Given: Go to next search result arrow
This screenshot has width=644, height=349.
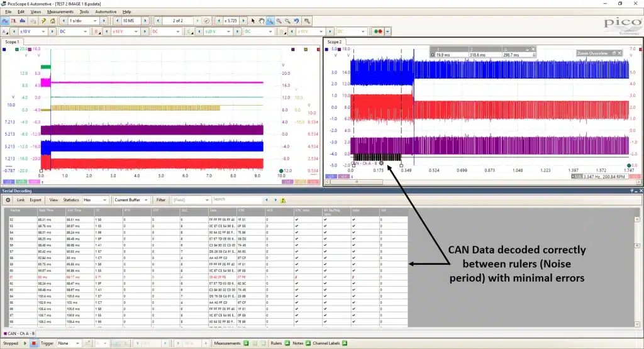Looking at the screenshot, I should (x=275, y=200).
